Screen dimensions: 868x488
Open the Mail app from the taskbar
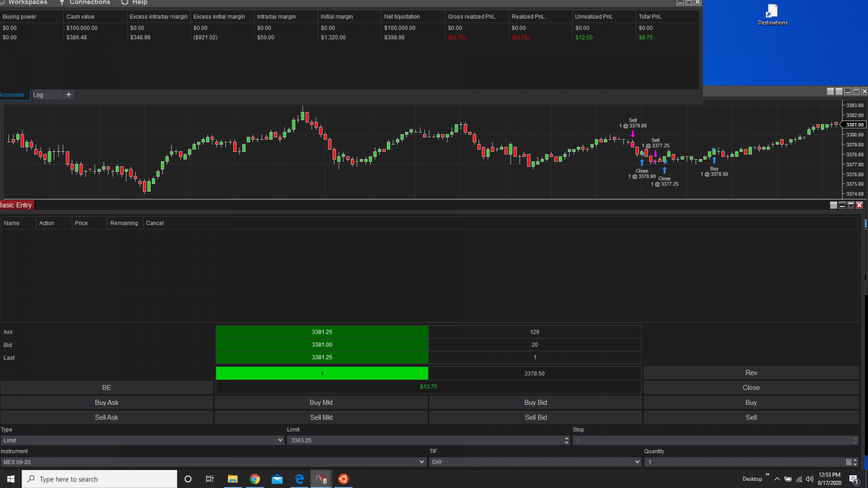tap(277, 479)
